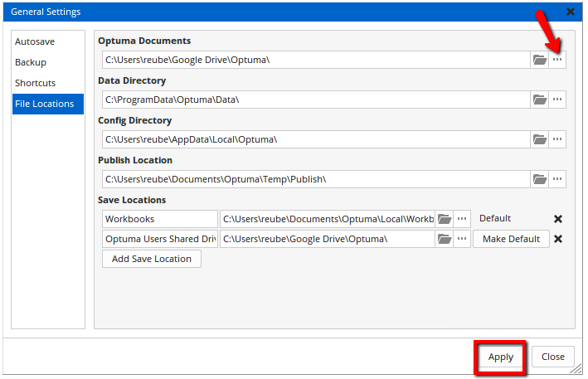Open folder icon in Optuma Users Shared Drive row
This screenshot has width=588, height=379.
tap(444, 239)
